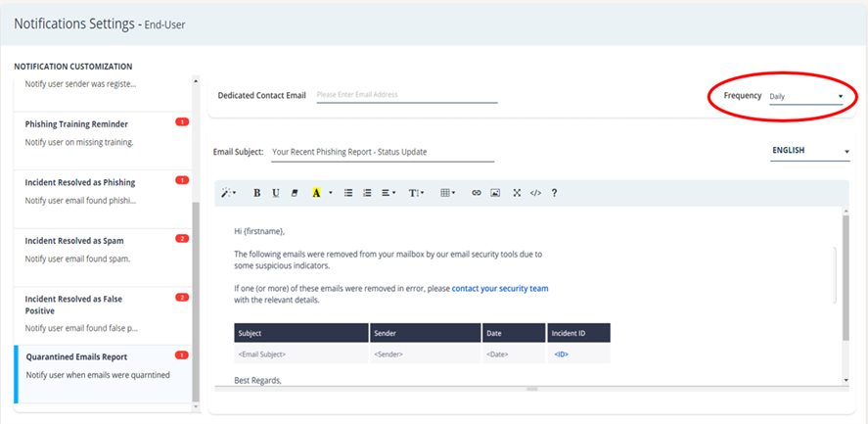Screen dimensions: 868x424
Task: Click the Email Subject input field
Action: (383, 152)
